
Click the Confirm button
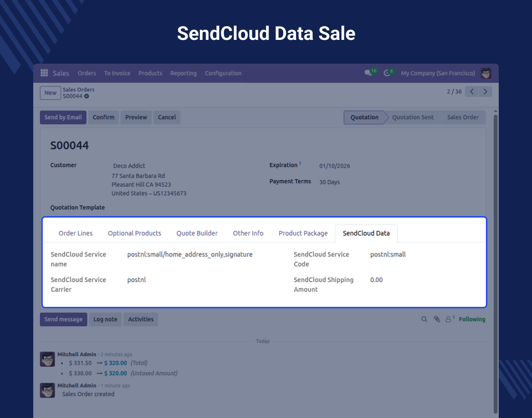click(x=104, y=117)
